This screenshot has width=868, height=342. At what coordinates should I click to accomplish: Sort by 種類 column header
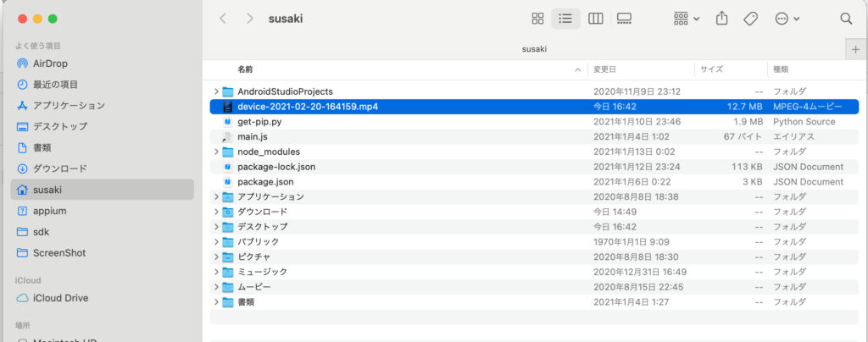(781, 69)
